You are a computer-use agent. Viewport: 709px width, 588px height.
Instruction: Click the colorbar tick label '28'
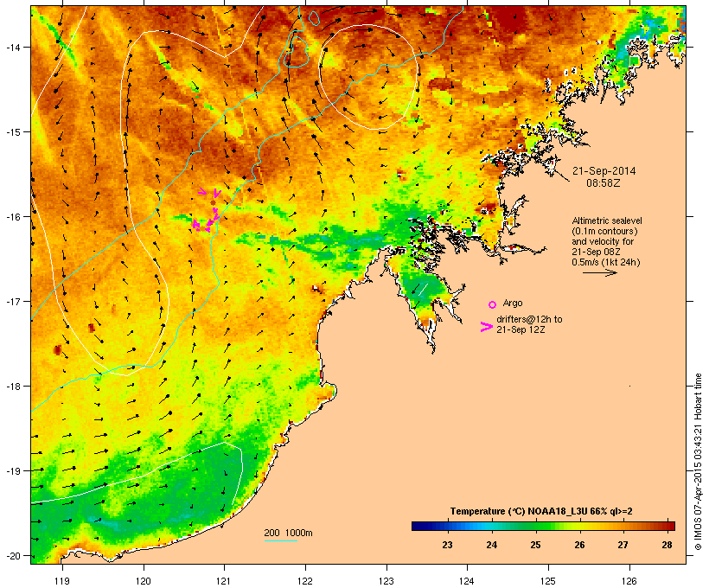[x=667, y=545]
